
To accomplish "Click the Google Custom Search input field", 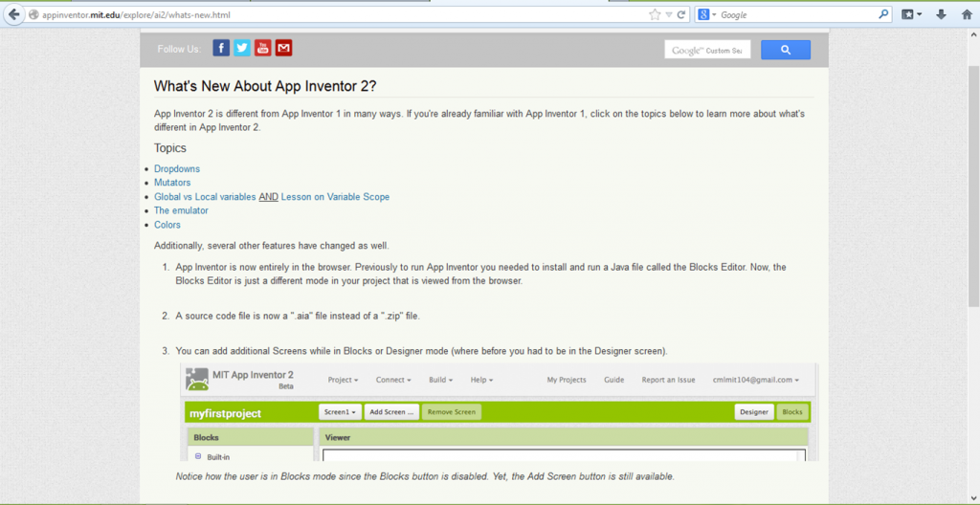I will coord(707,50).
